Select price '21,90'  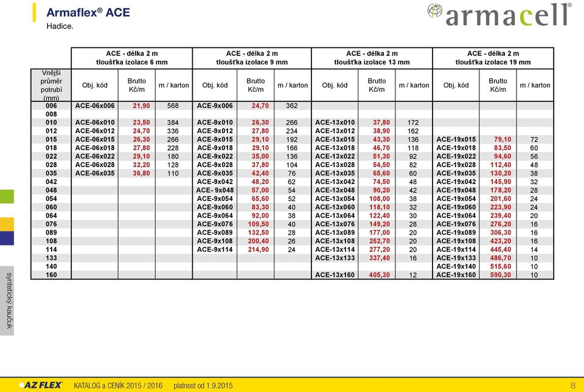click(x=141, y=106)
